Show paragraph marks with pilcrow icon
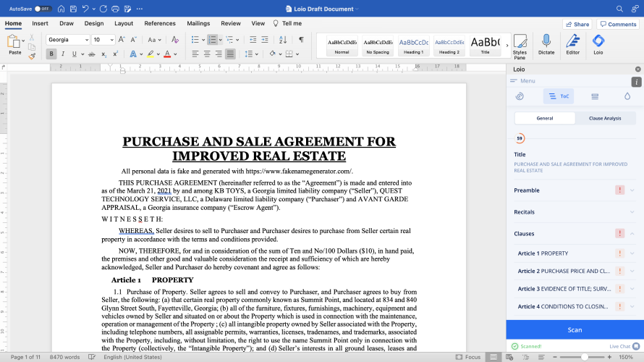 point(301,39)
